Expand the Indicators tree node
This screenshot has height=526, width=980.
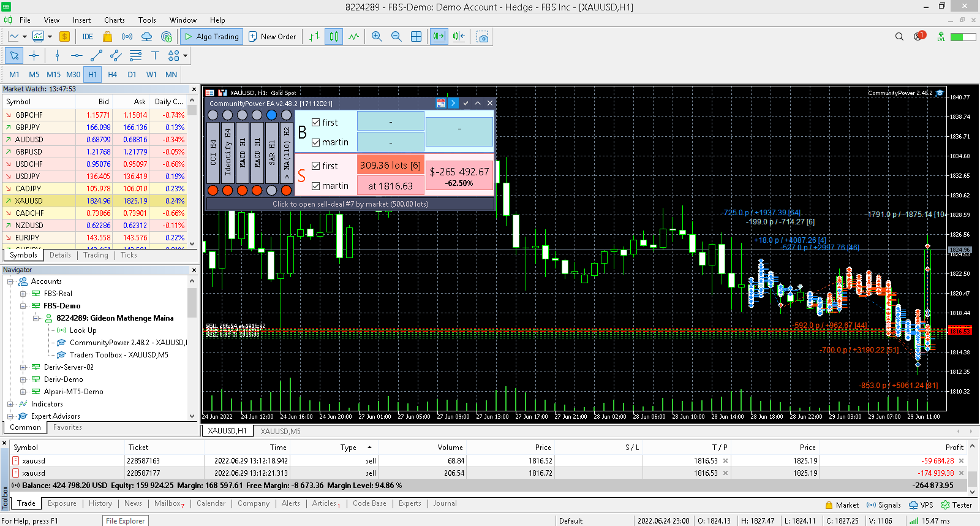point(10,404)
